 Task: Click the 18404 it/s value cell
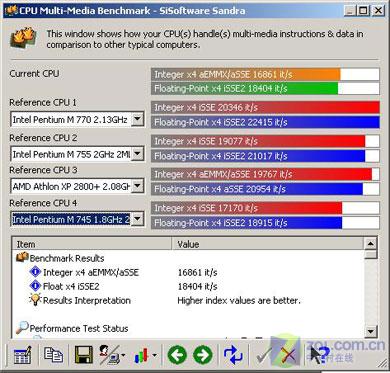tap(197, 286)
